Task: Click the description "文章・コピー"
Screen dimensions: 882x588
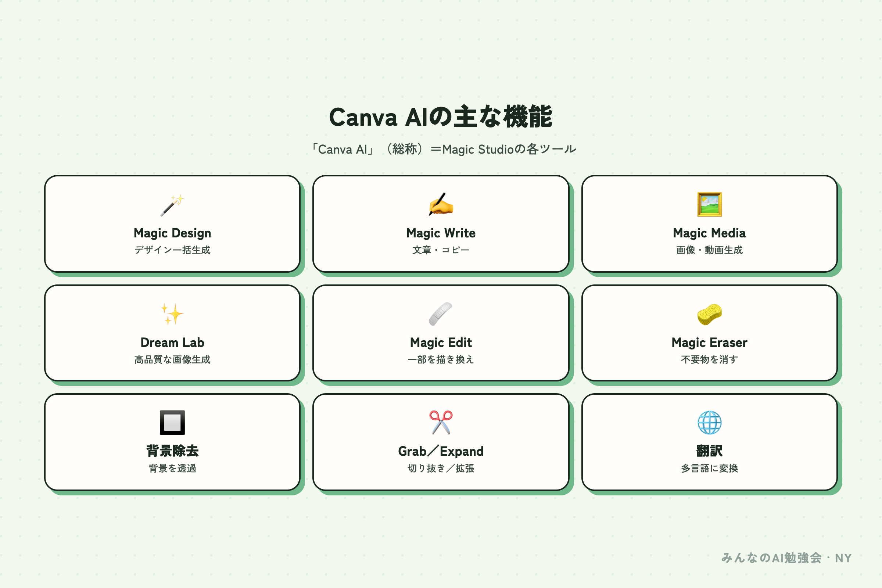Action: click(x=441, y=250)
